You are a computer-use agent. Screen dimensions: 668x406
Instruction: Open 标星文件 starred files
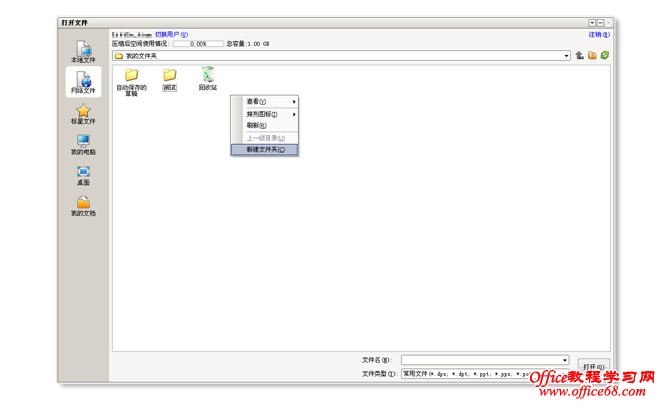(83, 113)
